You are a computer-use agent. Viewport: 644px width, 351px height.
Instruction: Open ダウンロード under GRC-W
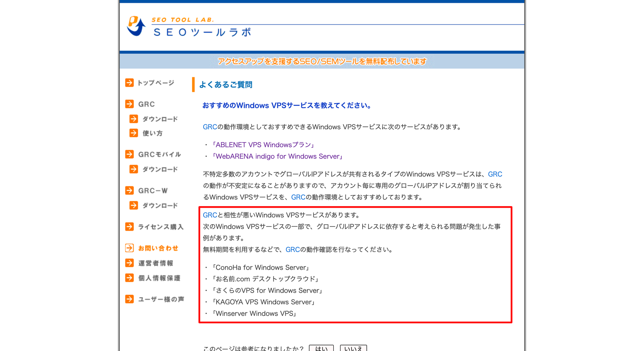[160, 206]
